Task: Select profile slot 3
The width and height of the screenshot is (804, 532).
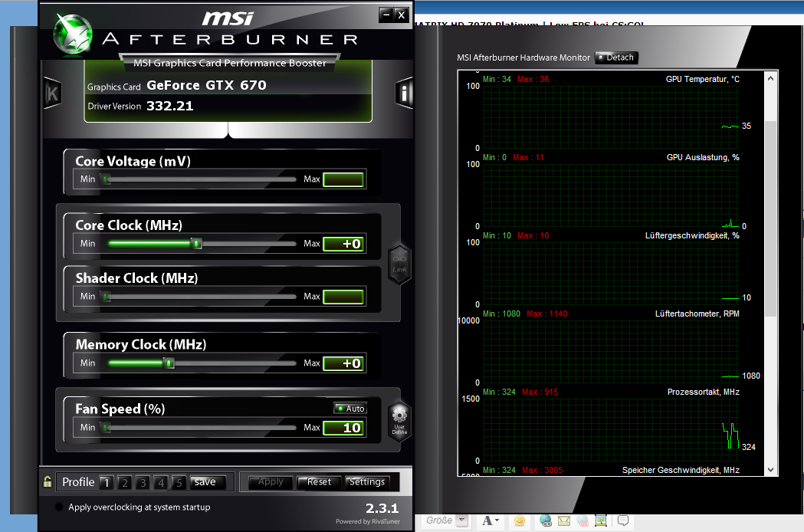Action: pyautogui.click(x=143, y=482)
